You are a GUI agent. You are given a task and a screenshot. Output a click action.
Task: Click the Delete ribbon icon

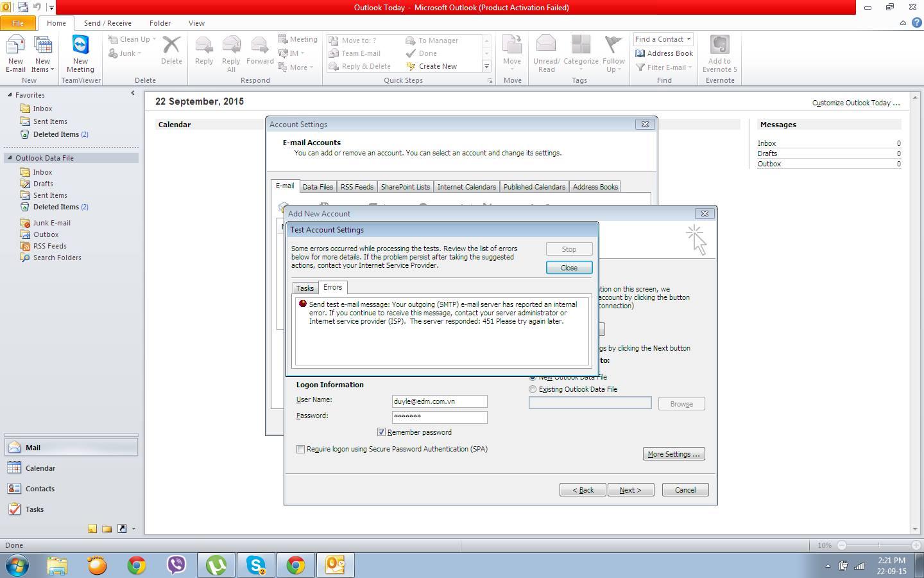pos(171,50)
